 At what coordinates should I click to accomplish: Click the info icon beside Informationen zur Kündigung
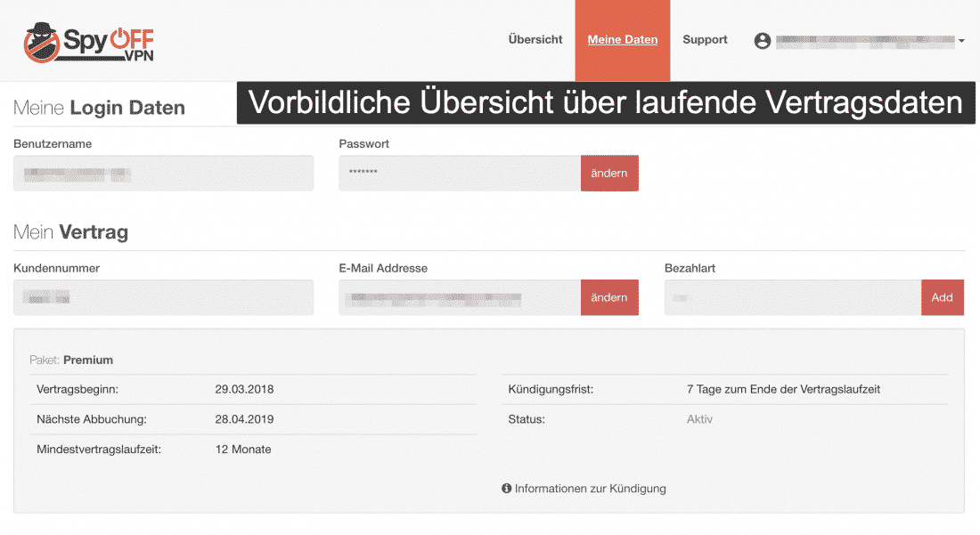point(507,488)
